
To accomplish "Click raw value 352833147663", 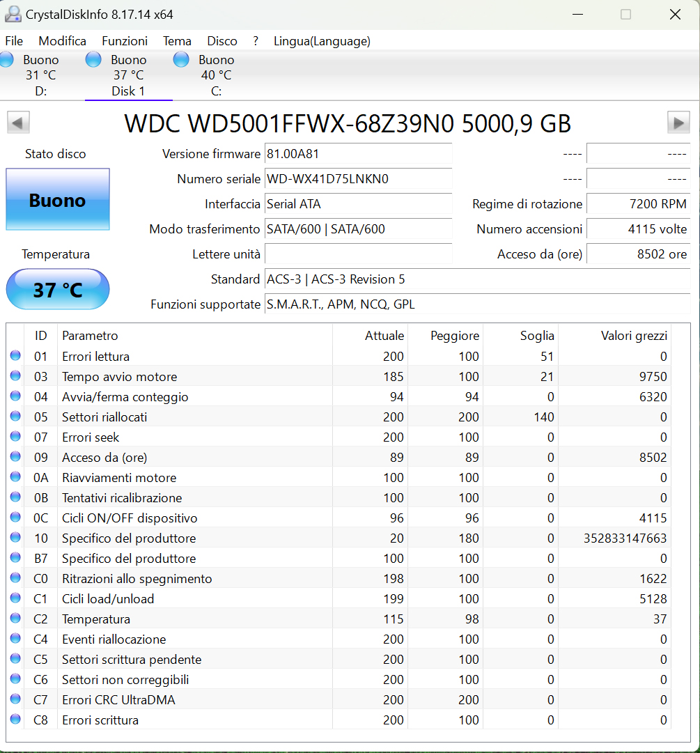I will (x=625, y=538).
